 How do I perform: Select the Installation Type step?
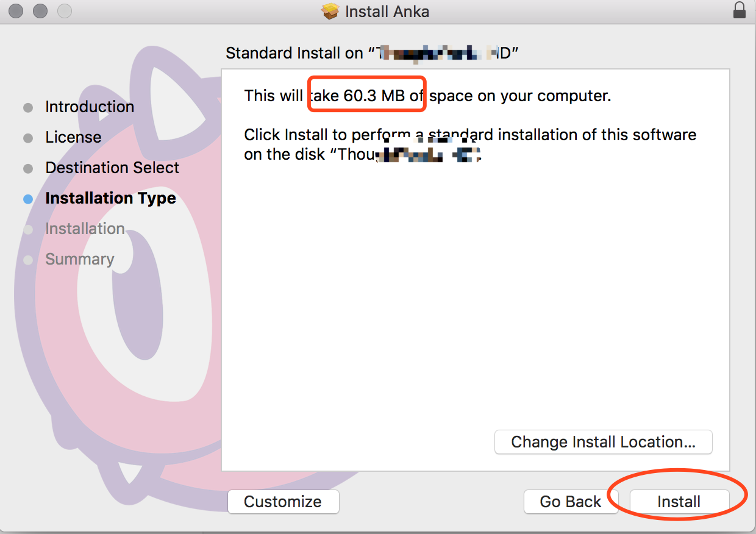point(110,198)
